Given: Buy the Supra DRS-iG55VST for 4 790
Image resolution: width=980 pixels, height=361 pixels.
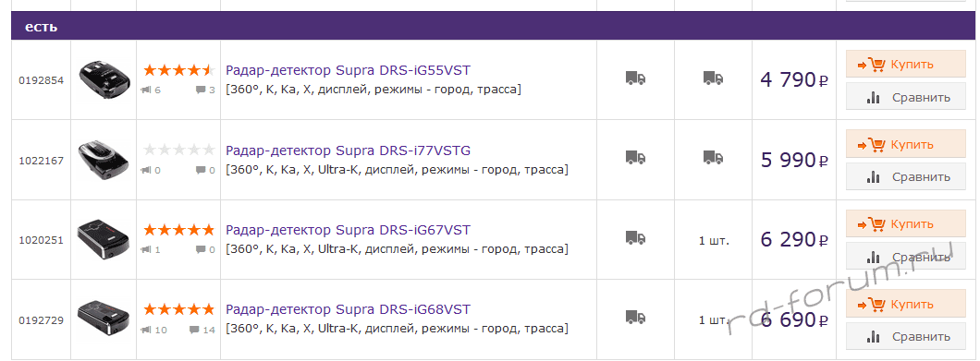Looking at the screenshot, I should pos(906,65).
